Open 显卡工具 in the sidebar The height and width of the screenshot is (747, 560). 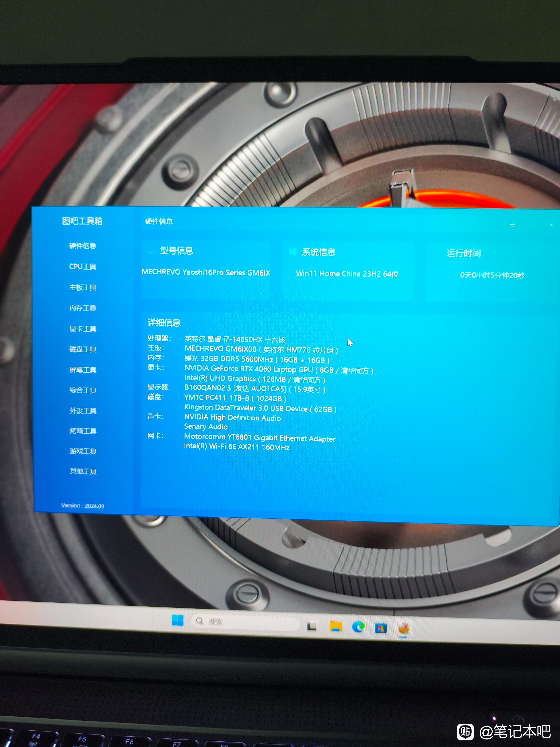(83, 329)
